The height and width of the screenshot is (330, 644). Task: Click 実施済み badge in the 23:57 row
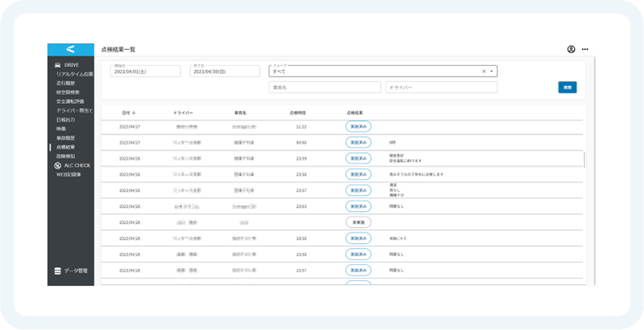[358, 191]
